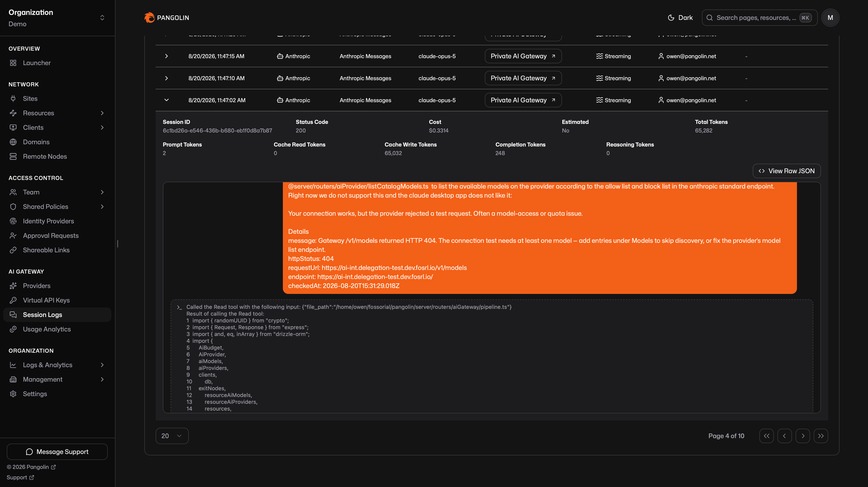Screen dimensions: 868x487
Task: Click the Approval Requests user-check icon
Action: tap(13, 236)
